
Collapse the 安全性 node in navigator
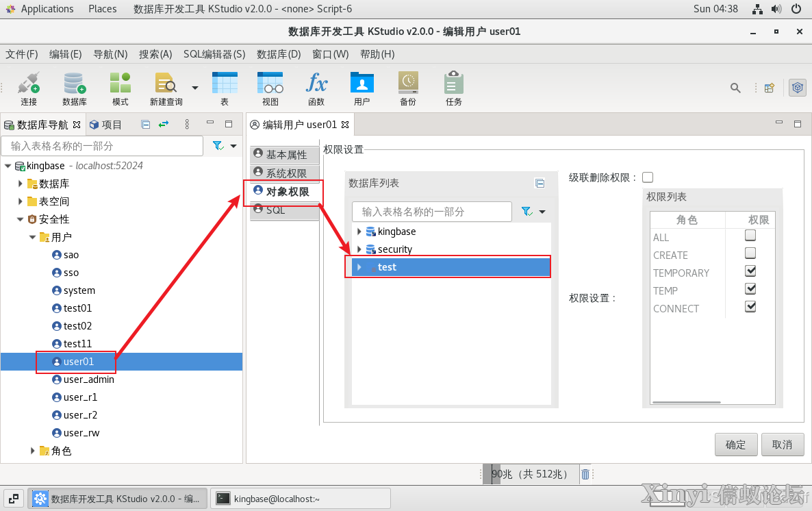point(20,219)
